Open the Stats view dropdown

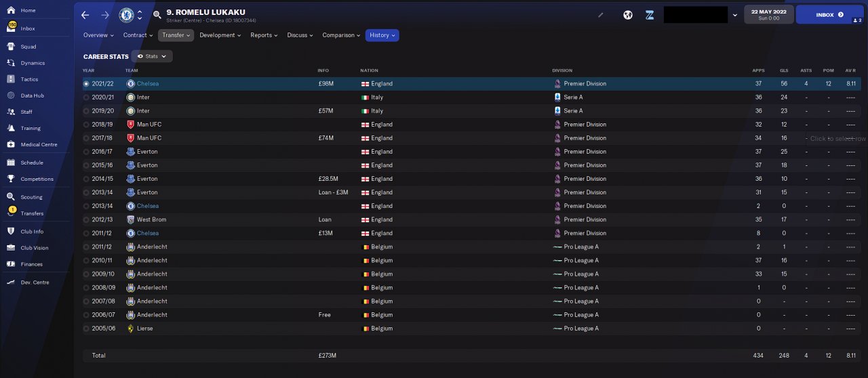pos(152,56)
